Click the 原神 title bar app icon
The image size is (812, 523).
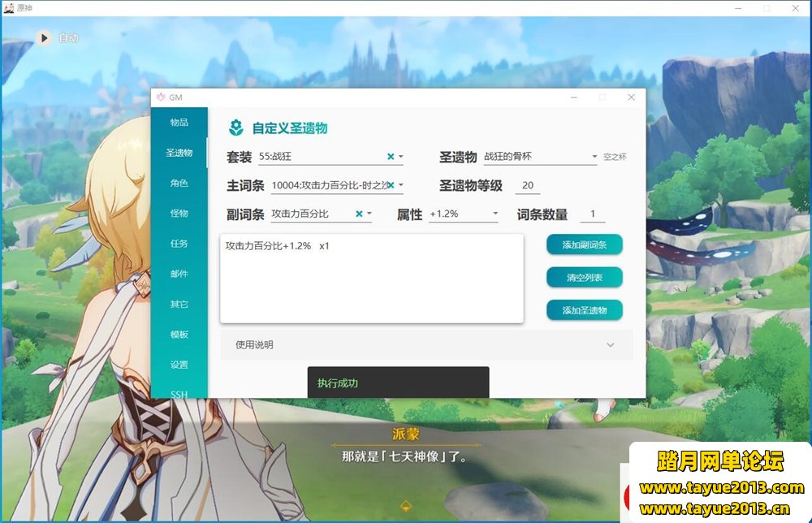(x=9, y=8)
